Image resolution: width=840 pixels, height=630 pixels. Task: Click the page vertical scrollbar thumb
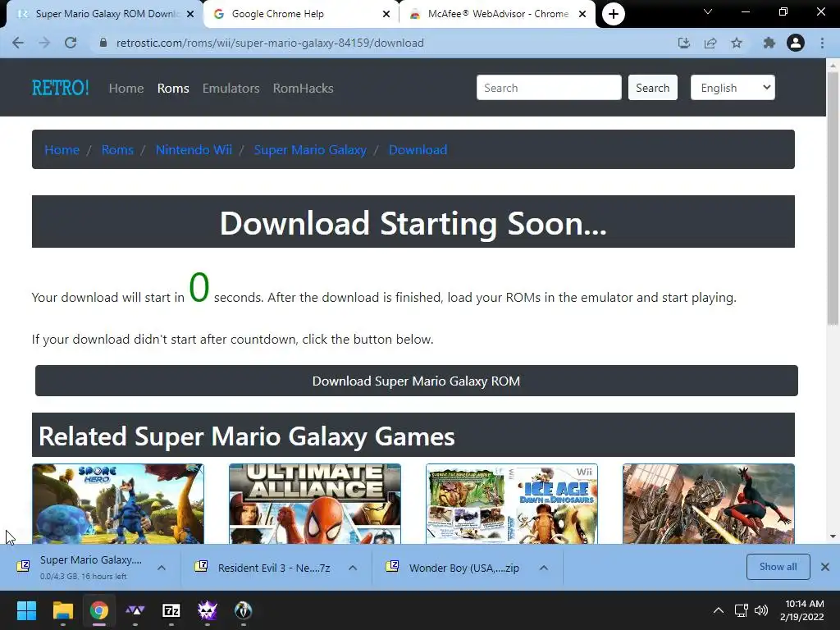(x=833, y=199)
